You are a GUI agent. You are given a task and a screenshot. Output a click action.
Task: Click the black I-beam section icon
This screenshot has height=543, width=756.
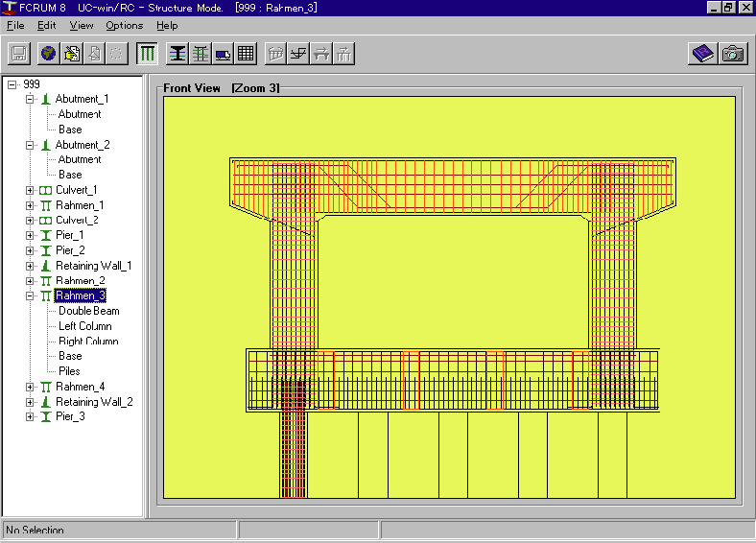pyautogui.click(x=177, y=54)
